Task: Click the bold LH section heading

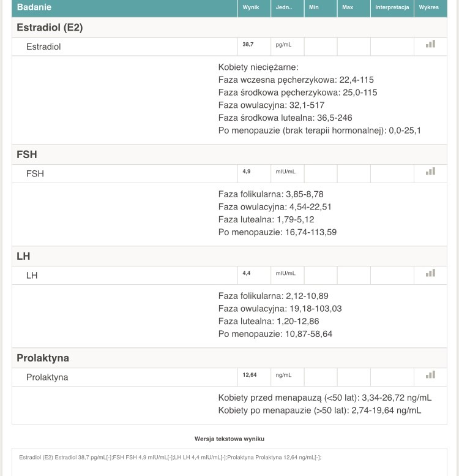Action: click(23, 256)
